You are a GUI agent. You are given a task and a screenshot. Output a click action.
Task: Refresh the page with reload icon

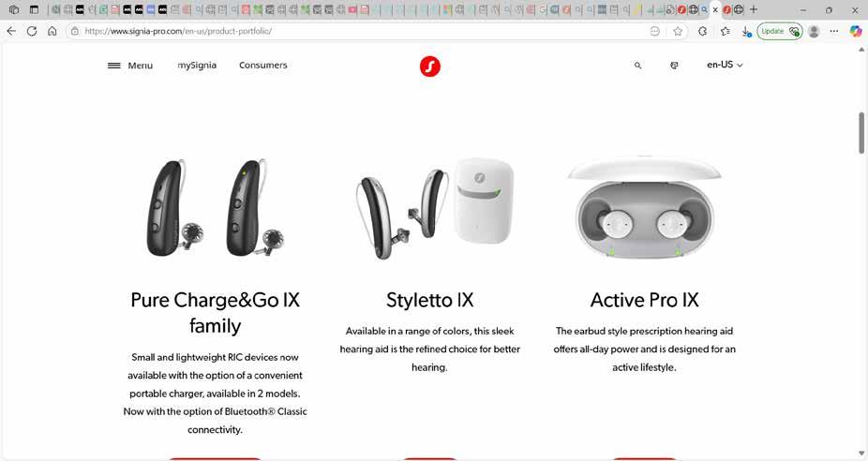32,31
